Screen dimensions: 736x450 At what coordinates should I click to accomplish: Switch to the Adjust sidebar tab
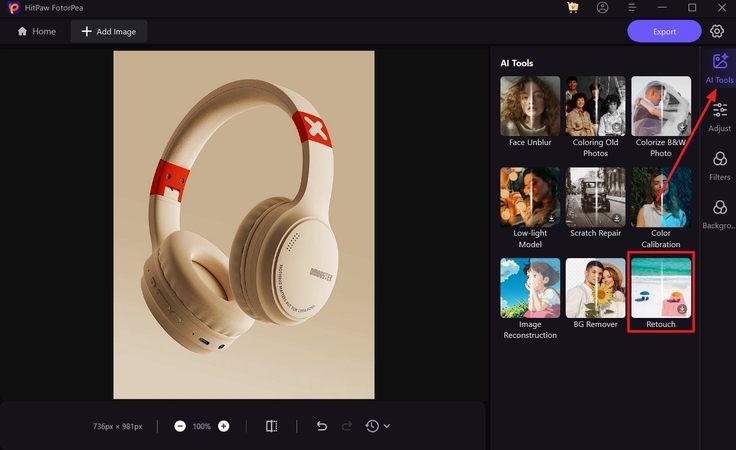pyautogui.click(x=720, y=117)
